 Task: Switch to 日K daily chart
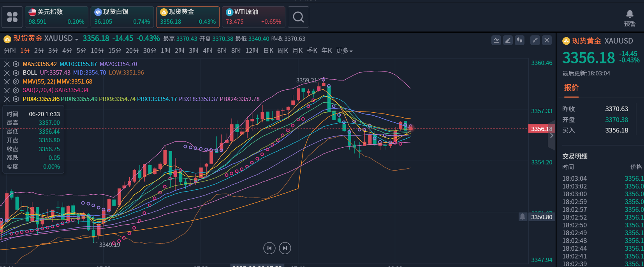[268, 51]
